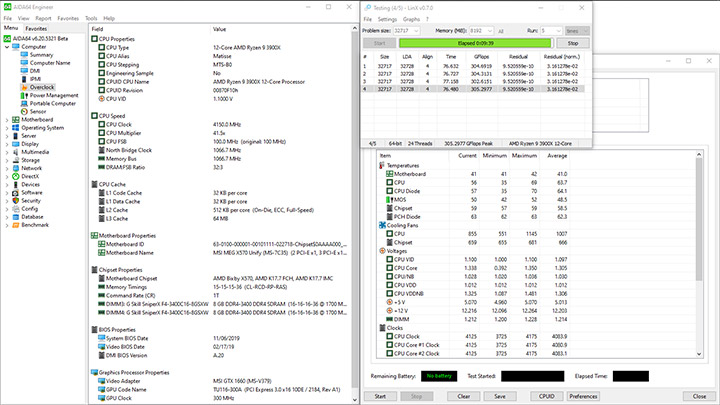Click the Power Management icon
Screen dimensions: 720x405
pyautogui.click(x=25, y=95)
